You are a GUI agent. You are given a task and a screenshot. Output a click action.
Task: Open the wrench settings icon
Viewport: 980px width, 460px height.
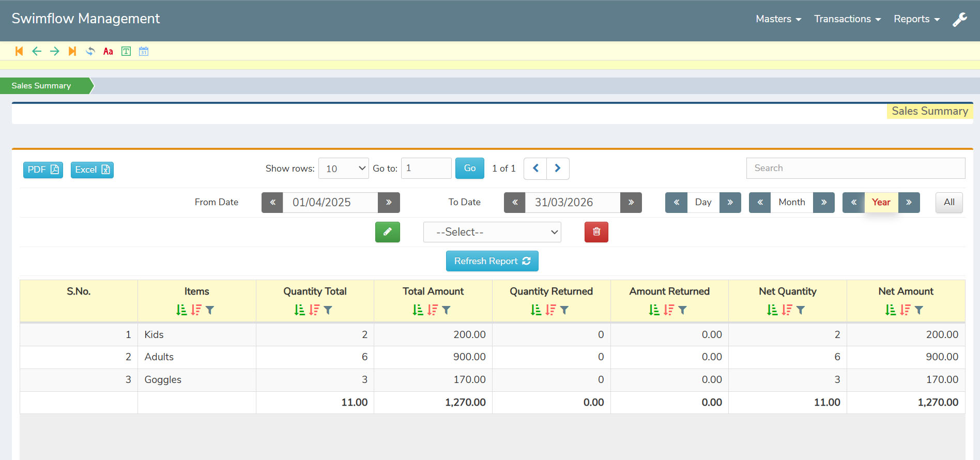[x=959, y=19]
